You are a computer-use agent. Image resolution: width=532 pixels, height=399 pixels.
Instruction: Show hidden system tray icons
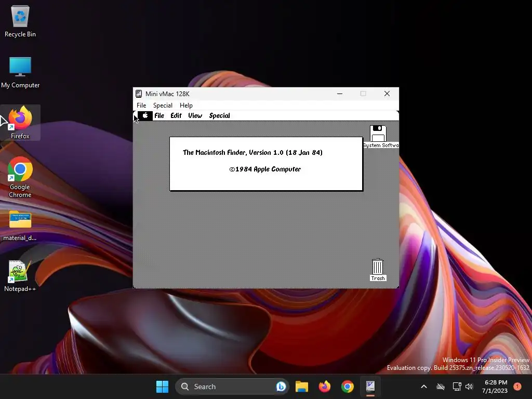[424, 387]
